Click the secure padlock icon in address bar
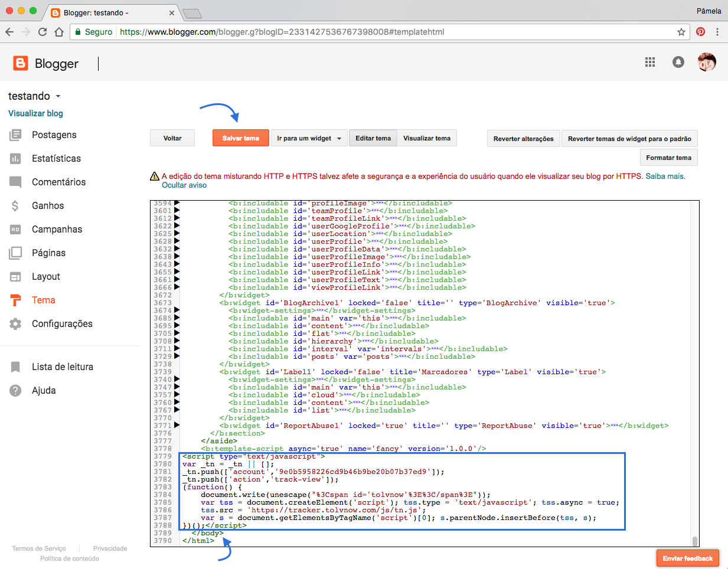The width and height of the screenshot is (728, 569). (x=77, y=32)
